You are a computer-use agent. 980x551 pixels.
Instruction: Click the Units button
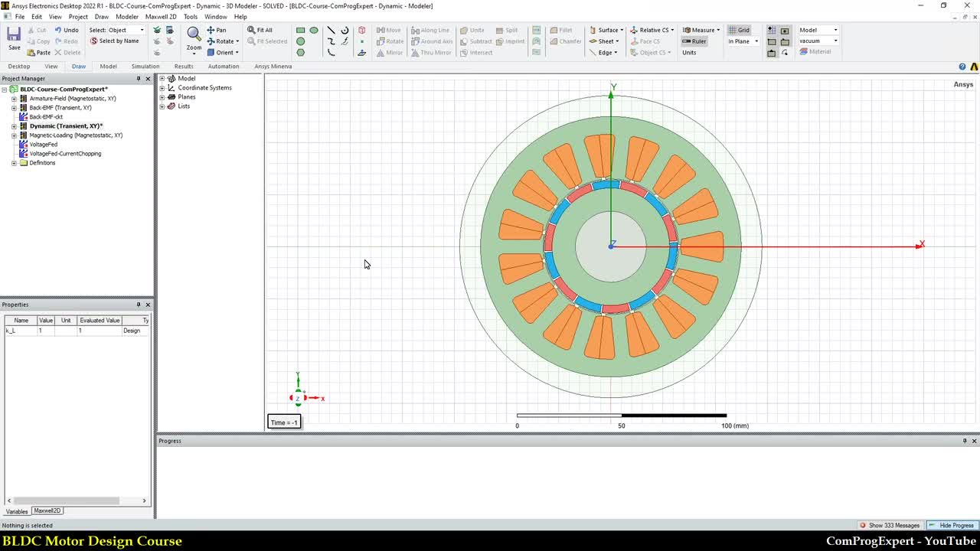click(x=689, y=53)
